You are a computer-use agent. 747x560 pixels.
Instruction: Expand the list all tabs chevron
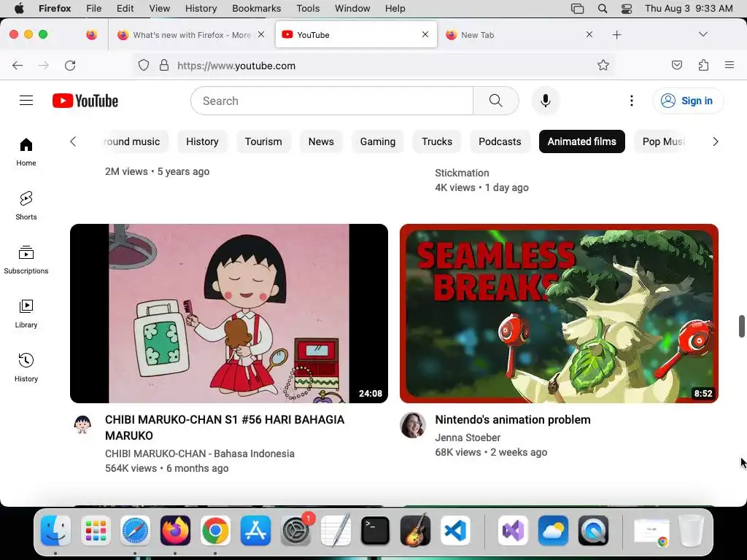tap(703, 34)
